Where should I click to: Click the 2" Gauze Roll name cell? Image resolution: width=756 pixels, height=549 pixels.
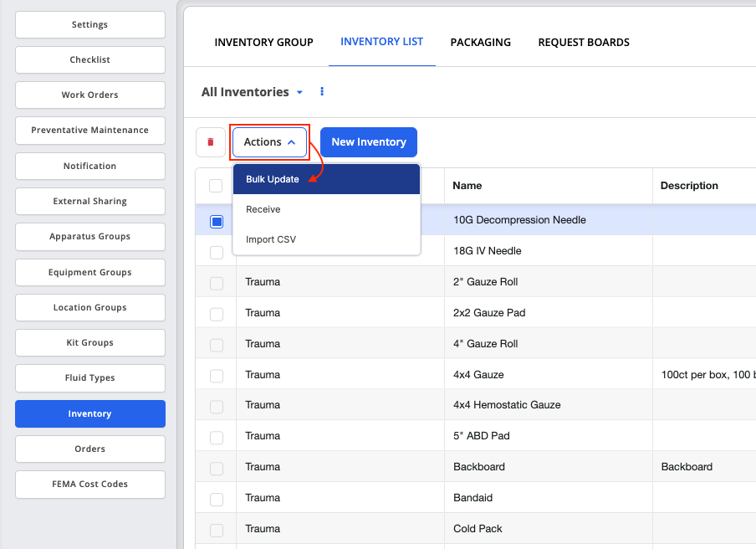[549, 282]
